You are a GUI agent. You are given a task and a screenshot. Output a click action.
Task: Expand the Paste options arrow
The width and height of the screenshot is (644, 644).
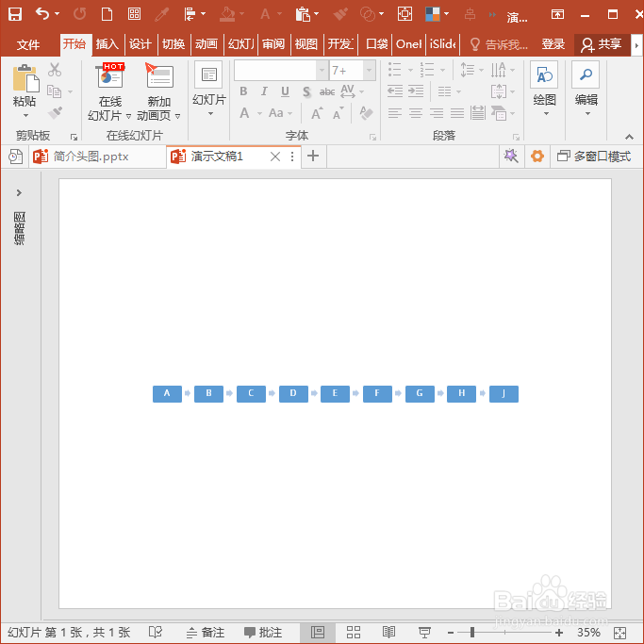pyautogui.click(x=25, y=115)
